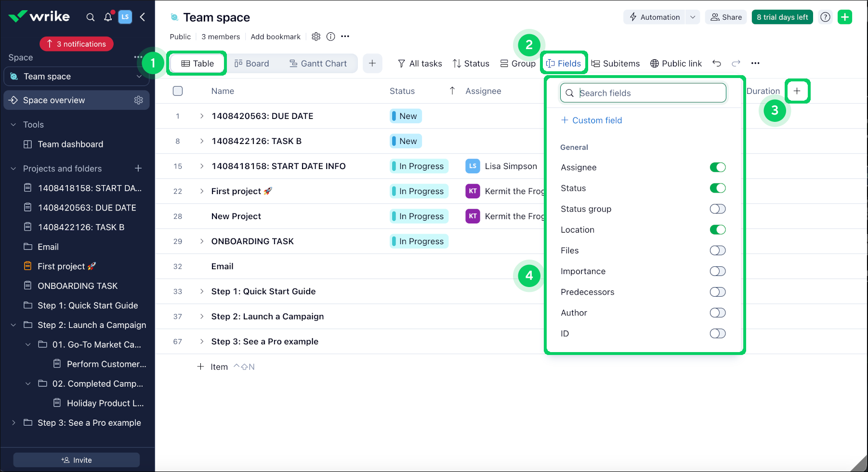Turn on the Importance field toggle
This screenshot has height=472, width=868.
[x=717, y=271]
